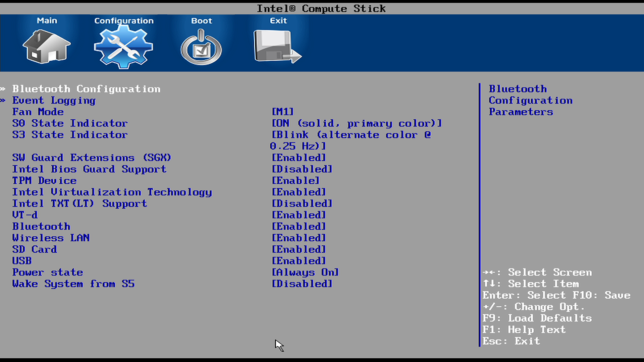
Task: Click the Main house icon
Action: point(46,46)
